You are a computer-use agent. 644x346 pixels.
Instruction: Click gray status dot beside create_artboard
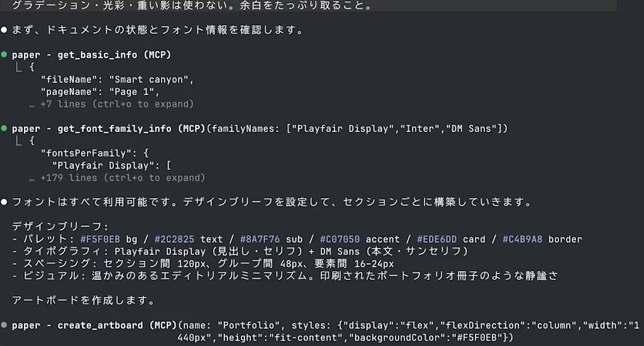coord(4,325)
